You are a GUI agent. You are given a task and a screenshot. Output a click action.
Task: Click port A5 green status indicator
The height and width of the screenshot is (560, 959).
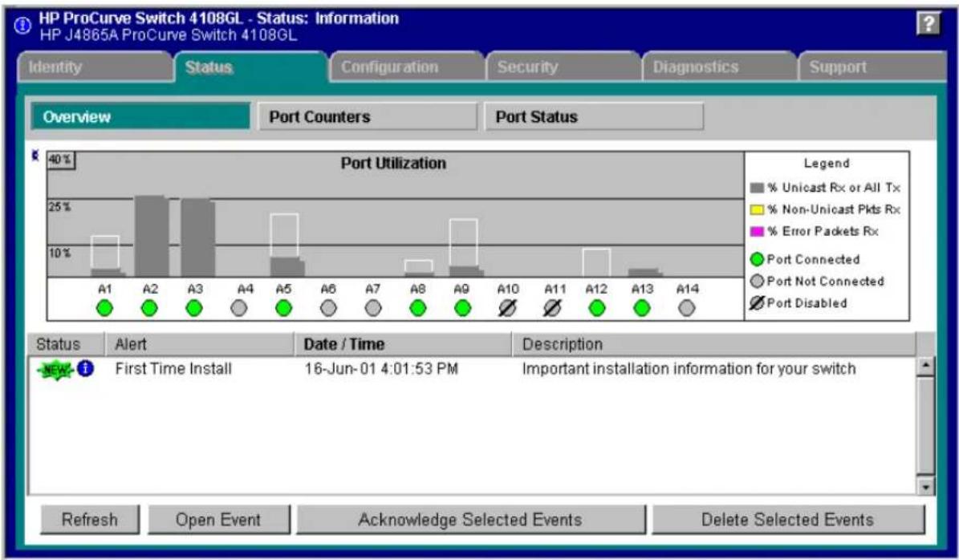[x=283, y=309]
